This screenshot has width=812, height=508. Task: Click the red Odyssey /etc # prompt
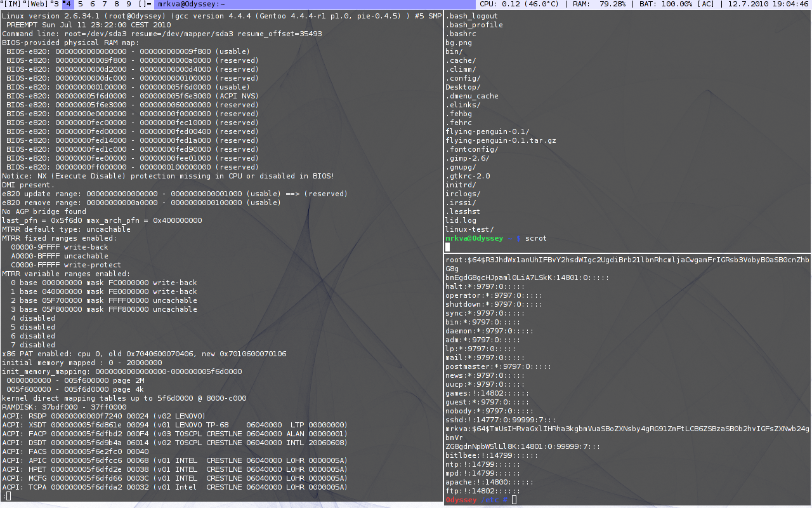[476, 500]
